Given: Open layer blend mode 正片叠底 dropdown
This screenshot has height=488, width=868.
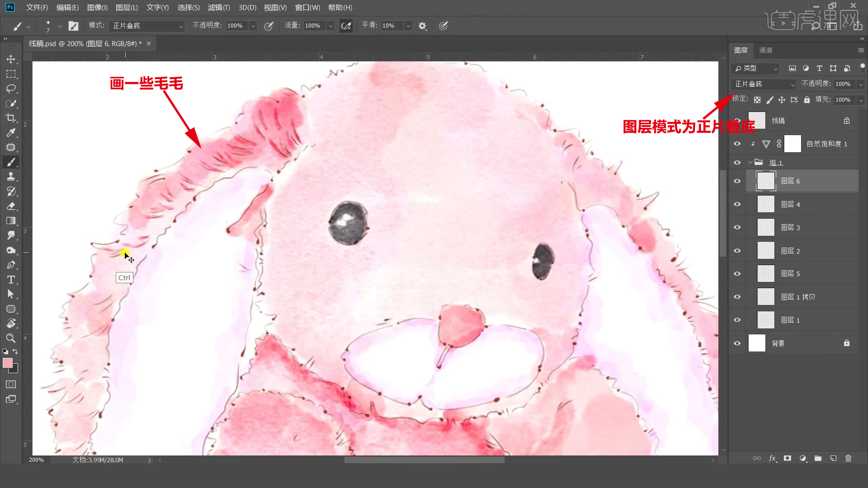Looking at the screenshot, I should 764,84.
